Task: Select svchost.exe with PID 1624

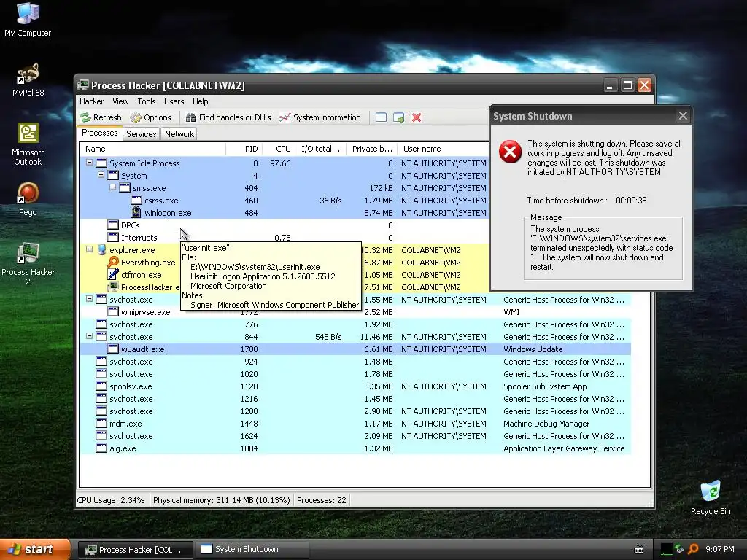Action: [x=355, y=436]
